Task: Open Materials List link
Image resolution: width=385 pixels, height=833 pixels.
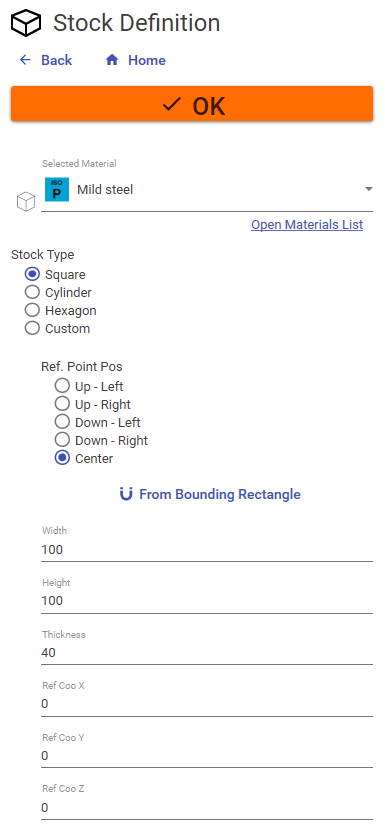Action: point(307,225)
